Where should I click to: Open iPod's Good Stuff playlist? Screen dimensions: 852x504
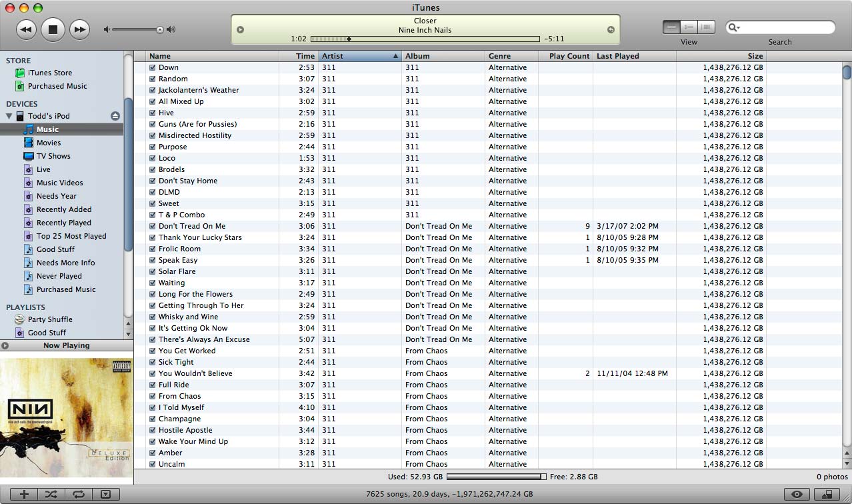(55, 249)
